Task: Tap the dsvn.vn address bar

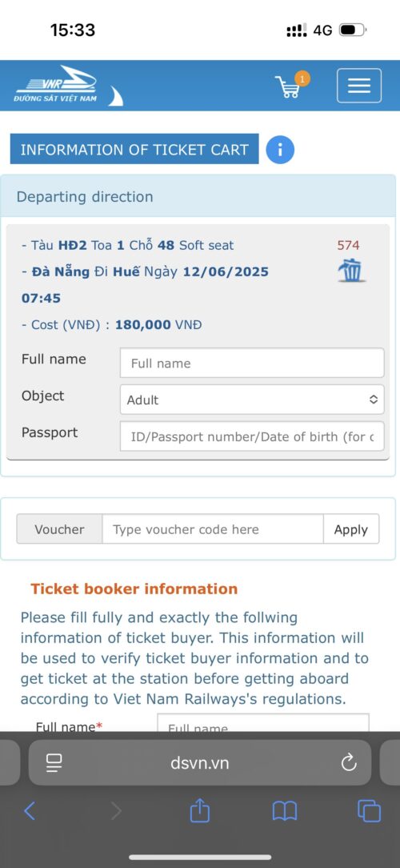Action: coord(200,763)
